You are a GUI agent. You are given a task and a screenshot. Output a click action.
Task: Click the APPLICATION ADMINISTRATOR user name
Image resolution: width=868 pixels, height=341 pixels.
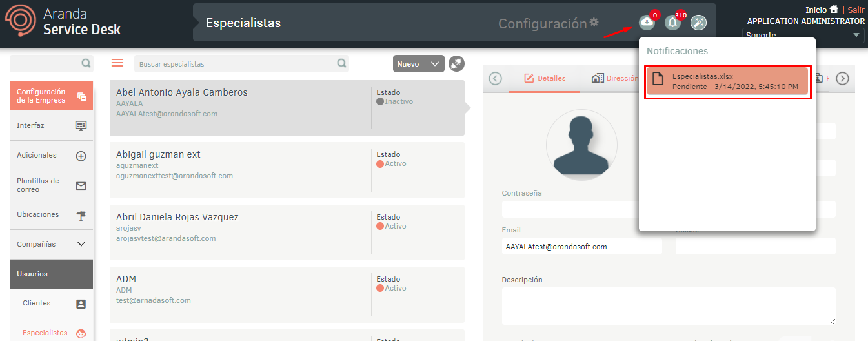(806, 21)
